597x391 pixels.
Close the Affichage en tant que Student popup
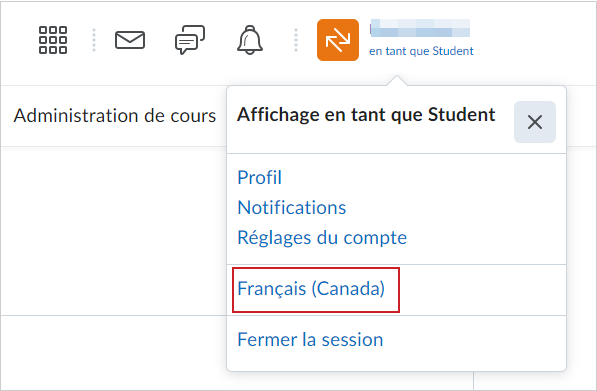[x=535, y=122]
